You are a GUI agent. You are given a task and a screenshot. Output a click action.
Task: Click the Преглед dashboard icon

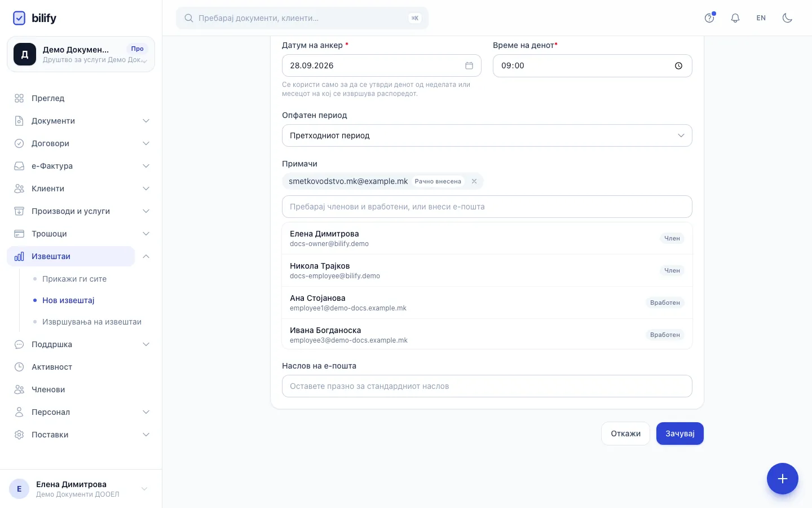(x=19, y=98)
